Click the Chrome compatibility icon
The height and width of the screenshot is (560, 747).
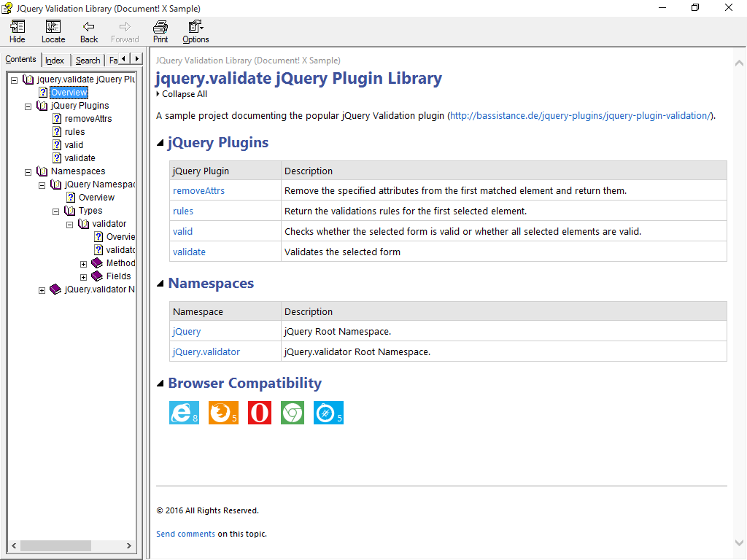[293, 413]
